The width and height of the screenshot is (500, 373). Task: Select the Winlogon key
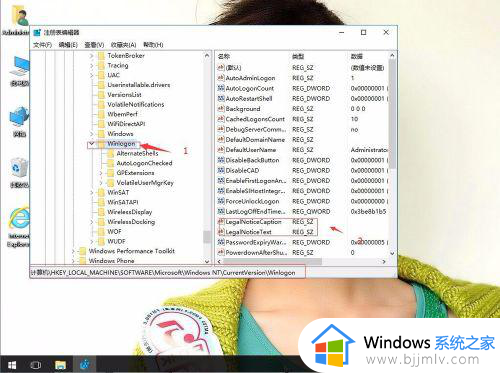click(121, 144)
